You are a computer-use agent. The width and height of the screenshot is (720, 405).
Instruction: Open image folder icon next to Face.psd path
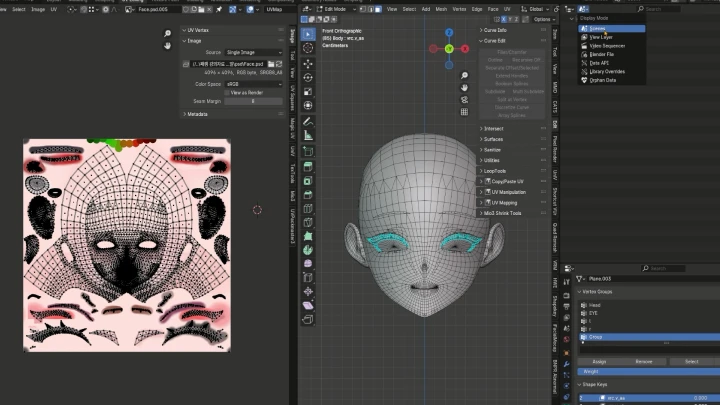tap(271, 64)
